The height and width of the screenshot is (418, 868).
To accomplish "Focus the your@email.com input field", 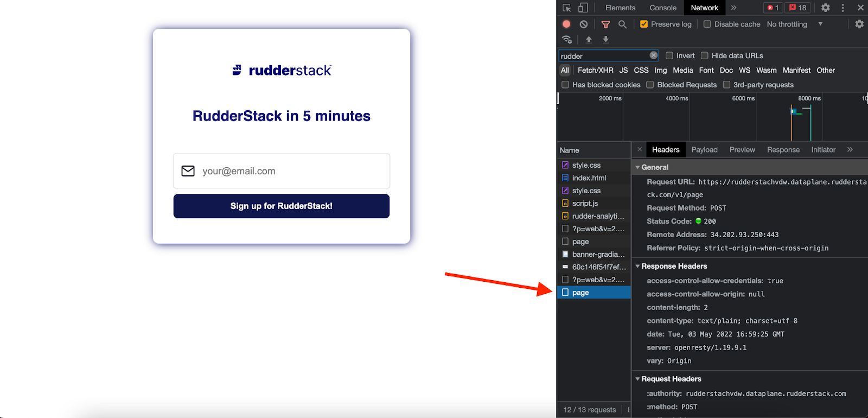I will (x=282, y=171).
